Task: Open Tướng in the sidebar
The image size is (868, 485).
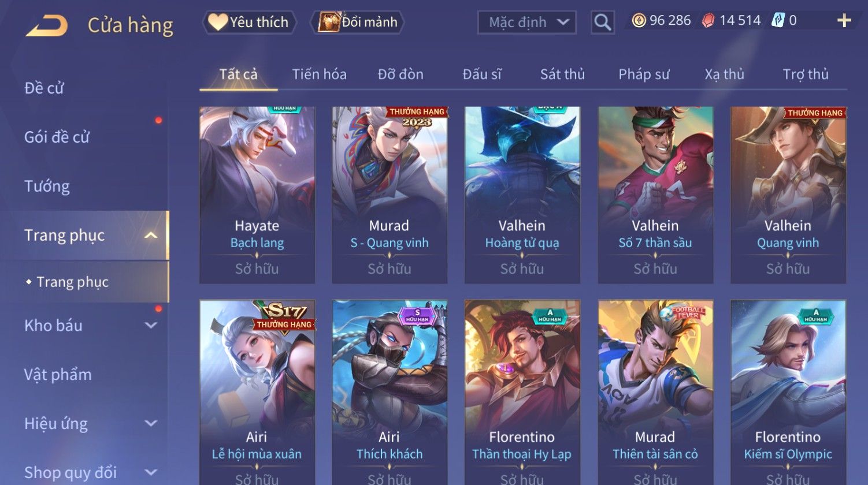Action: coord(47,186)
